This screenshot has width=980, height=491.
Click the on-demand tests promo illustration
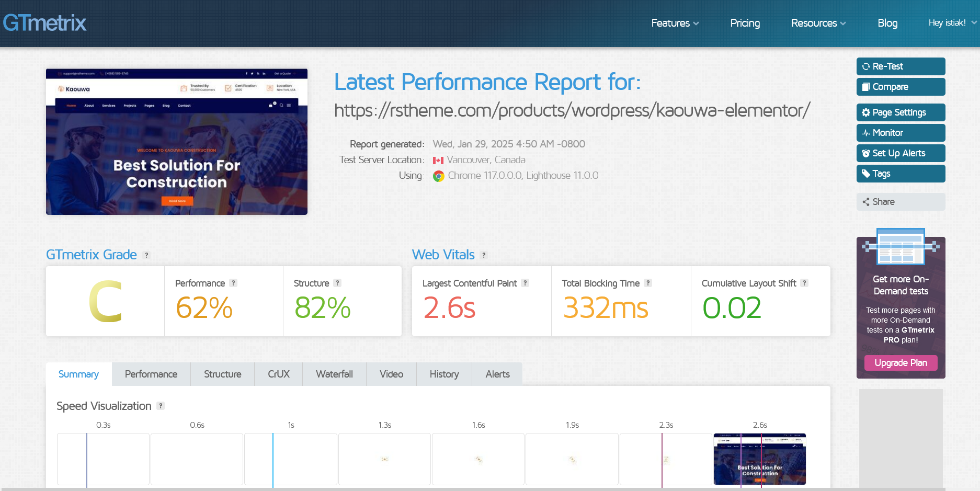point(901,247)
